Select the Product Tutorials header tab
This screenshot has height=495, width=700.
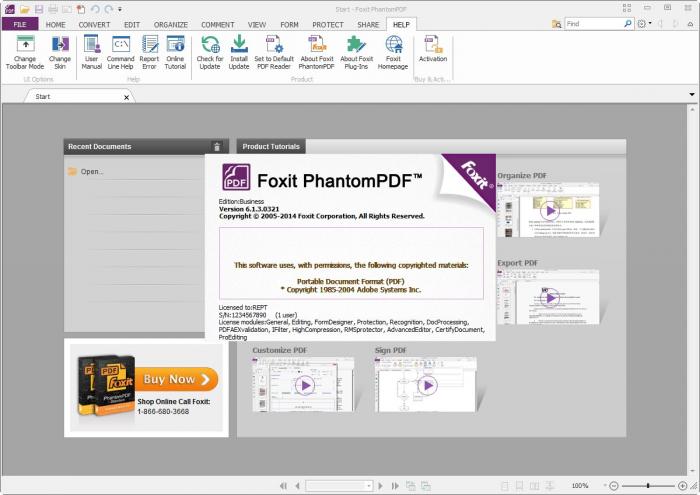click(271, 147)
